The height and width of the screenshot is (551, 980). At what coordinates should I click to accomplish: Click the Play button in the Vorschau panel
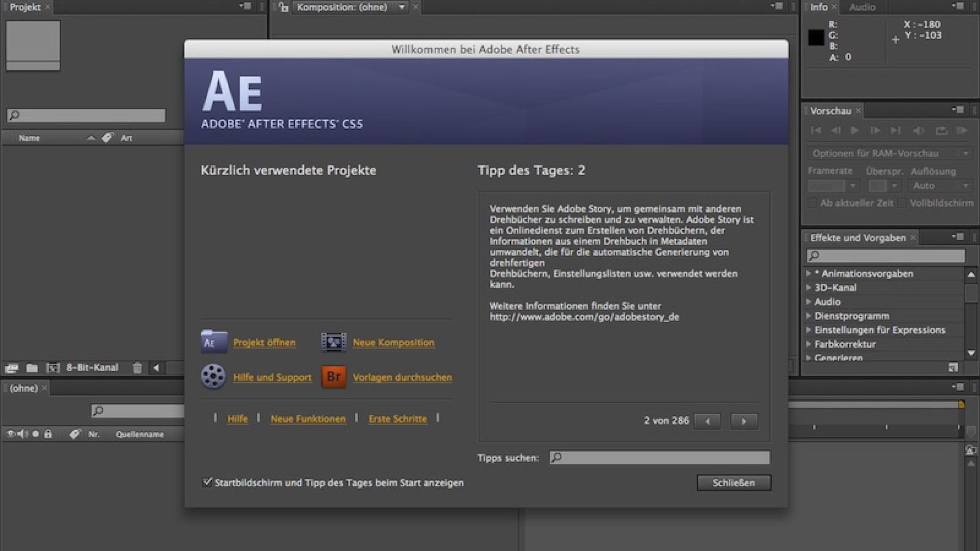(x=854, y=130)
